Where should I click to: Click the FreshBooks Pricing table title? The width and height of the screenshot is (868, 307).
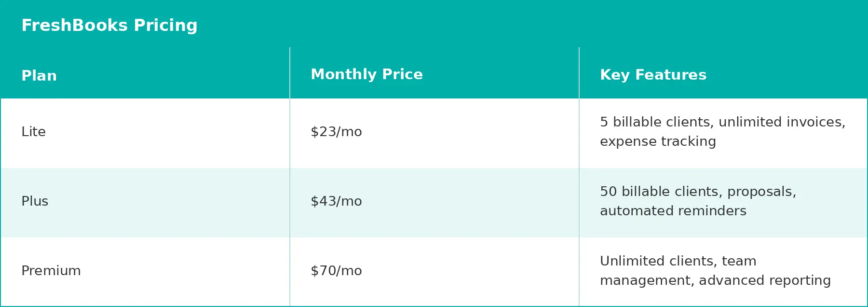point(109,26)
